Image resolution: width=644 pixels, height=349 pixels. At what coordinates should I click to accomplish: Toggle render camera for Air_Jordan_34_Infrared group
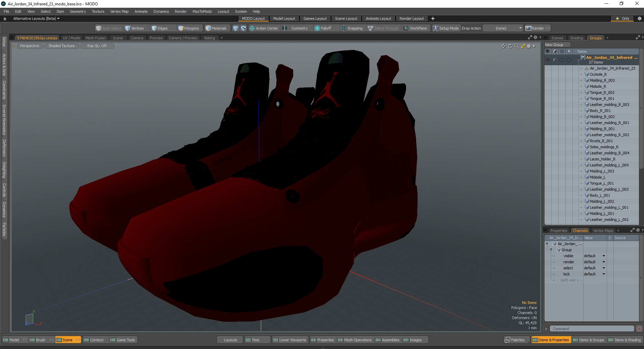(x=555, y=60)
